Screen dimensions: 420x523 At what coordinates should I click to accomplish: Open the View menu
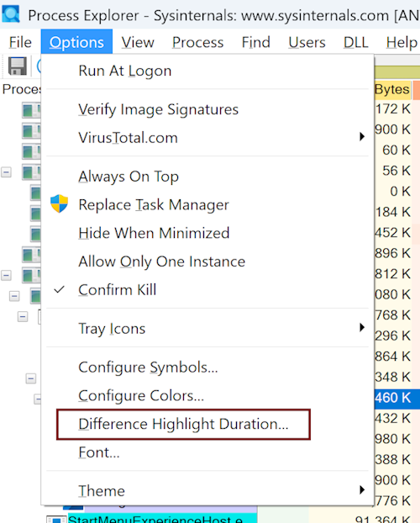[x=138, y=42]
